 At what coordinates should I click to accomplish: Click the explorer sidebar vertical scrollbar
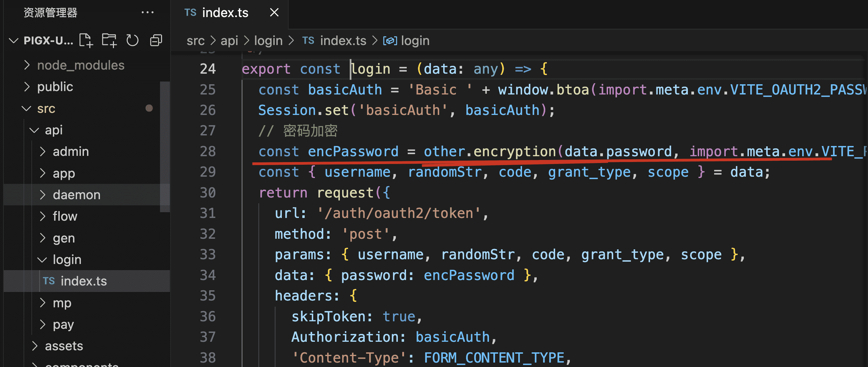(165, 147)
